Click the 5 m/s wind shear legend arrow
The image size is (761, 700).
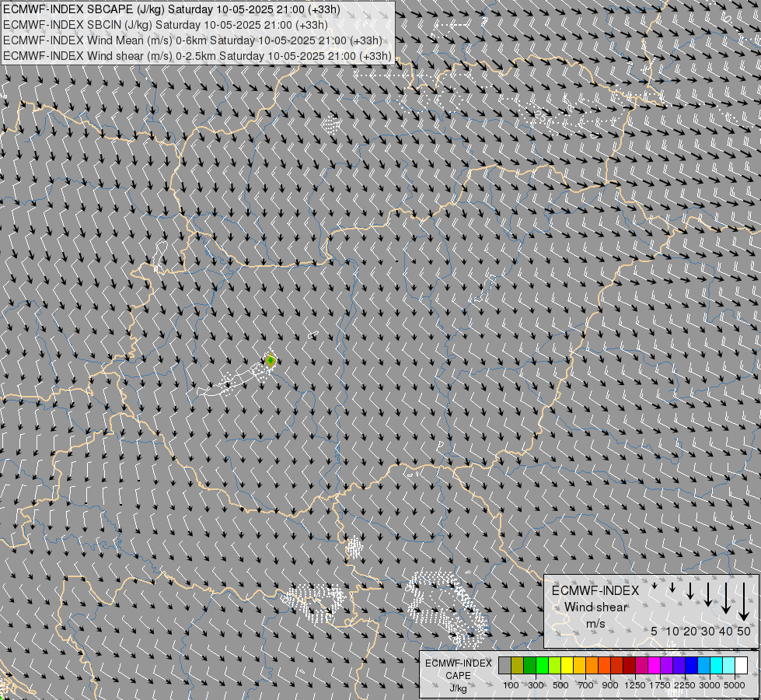tap(655, 586)
